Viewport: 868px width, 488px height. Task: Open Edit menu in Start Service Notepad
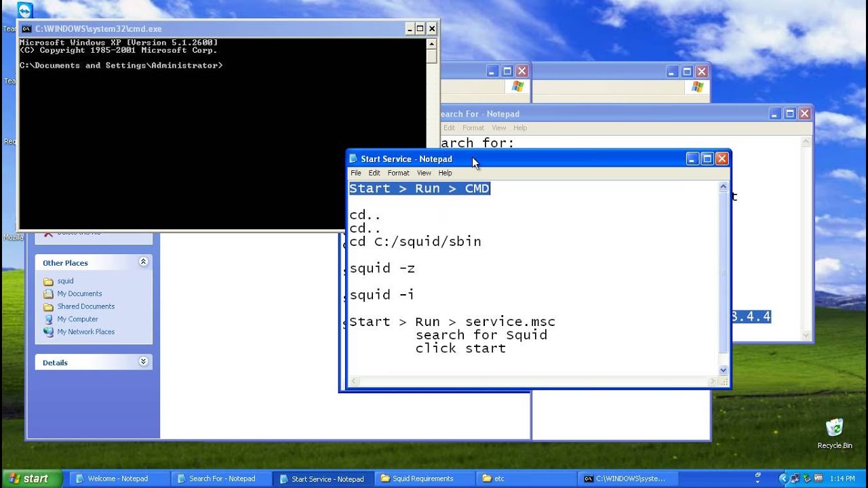coord(374,173)
